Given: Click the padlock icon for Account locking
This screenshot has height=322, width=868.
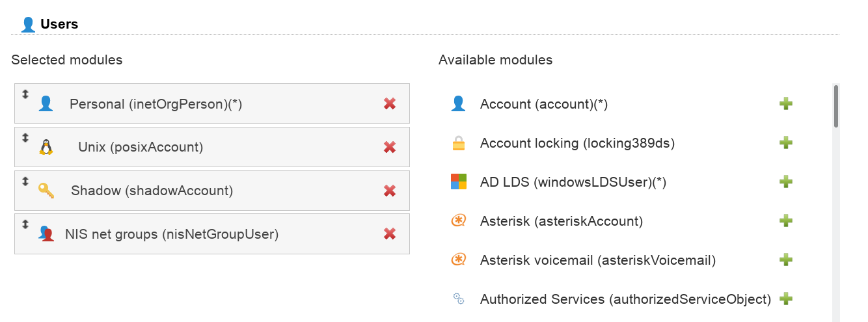Looking at the screenshot, I should [x=459, y=143].
